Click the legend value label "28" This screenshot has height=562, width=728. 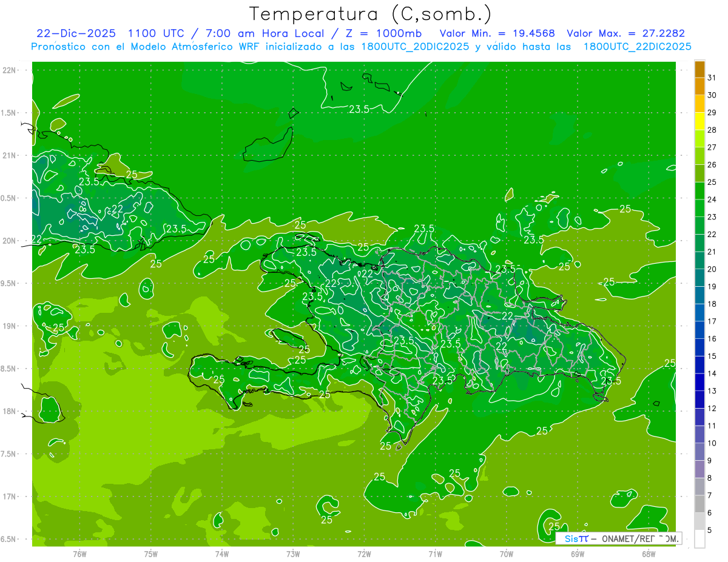point(712,130)
